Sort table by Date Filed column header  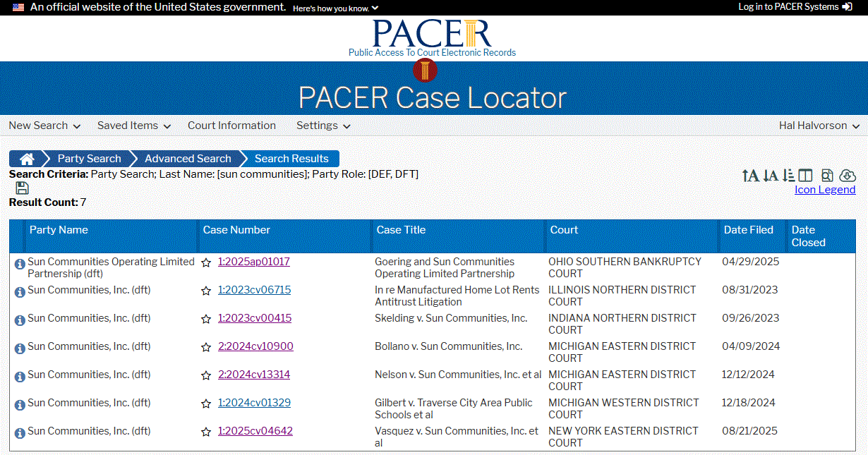click(x=748, y=230)
